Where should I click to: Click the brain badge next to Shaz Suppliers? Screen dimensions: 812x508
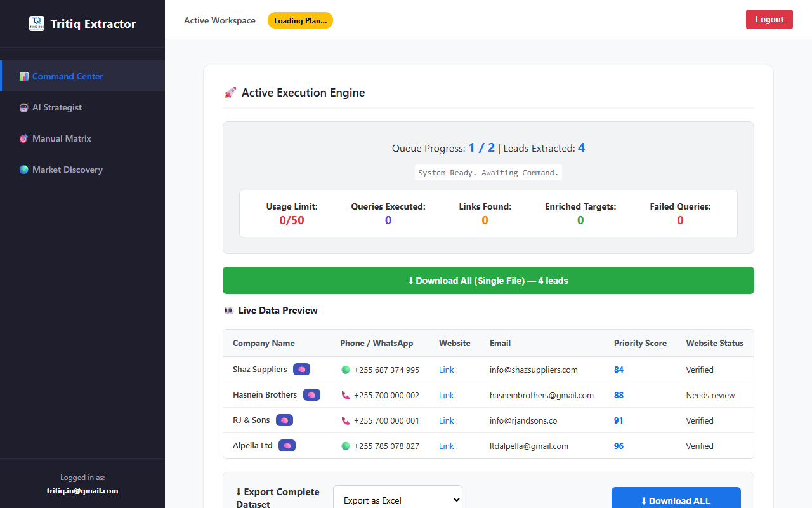[301, 369]
